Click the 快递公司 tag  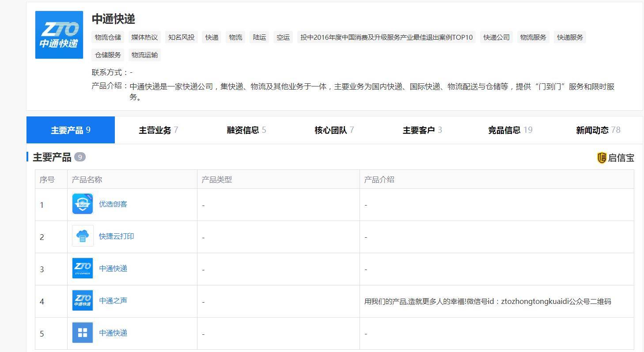pos(496,37)
